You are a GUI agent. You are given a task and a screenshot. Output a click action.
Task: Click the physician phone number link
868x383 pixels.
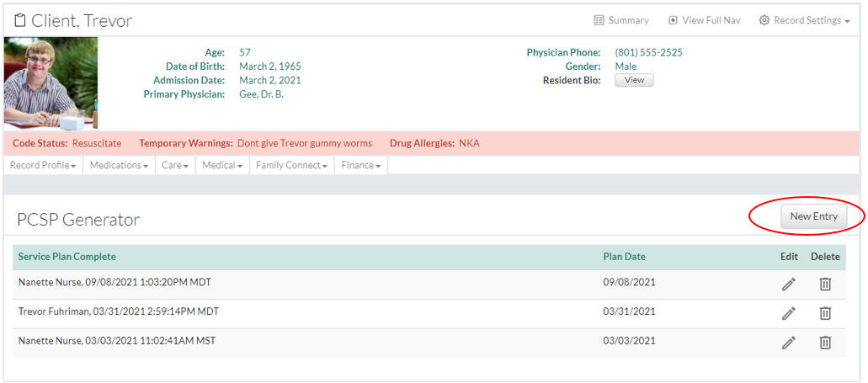point(648,52)
